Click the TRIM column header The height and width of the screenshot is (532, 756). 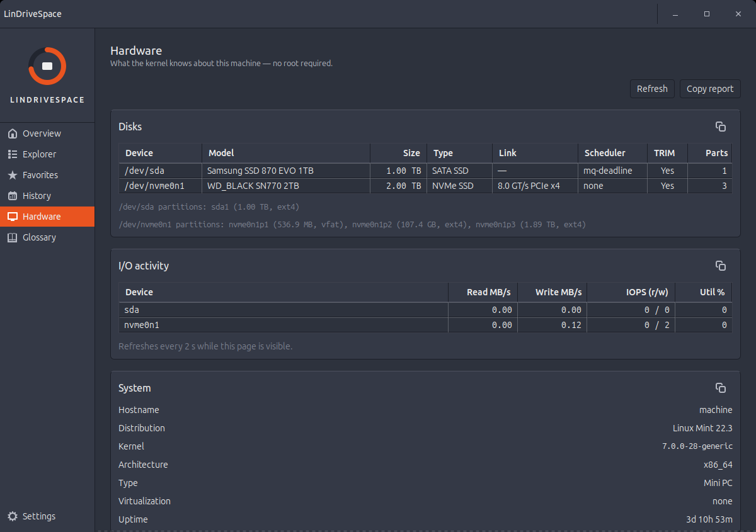point(667,153)
